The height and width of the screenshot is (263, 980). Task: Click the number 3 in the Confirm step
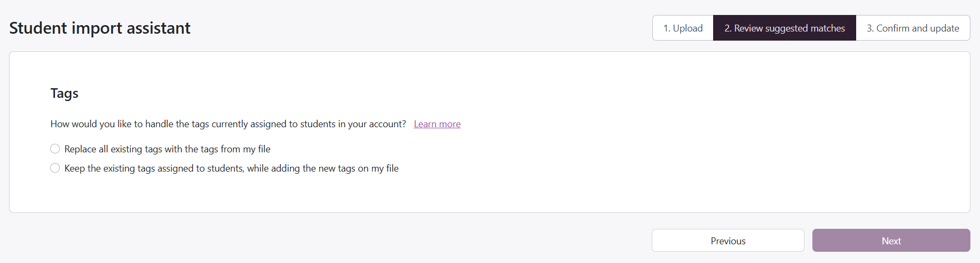(x=870, y=28)
